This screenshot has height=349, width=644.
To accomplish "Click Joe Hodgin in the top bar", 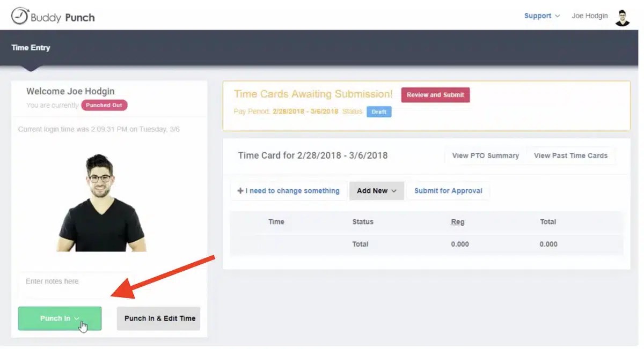I will point(590,16).
